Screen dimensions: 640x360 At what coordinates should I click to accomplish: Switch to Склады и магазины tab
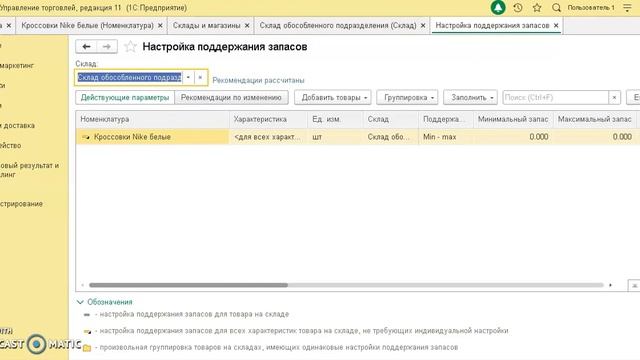point(206,25)
